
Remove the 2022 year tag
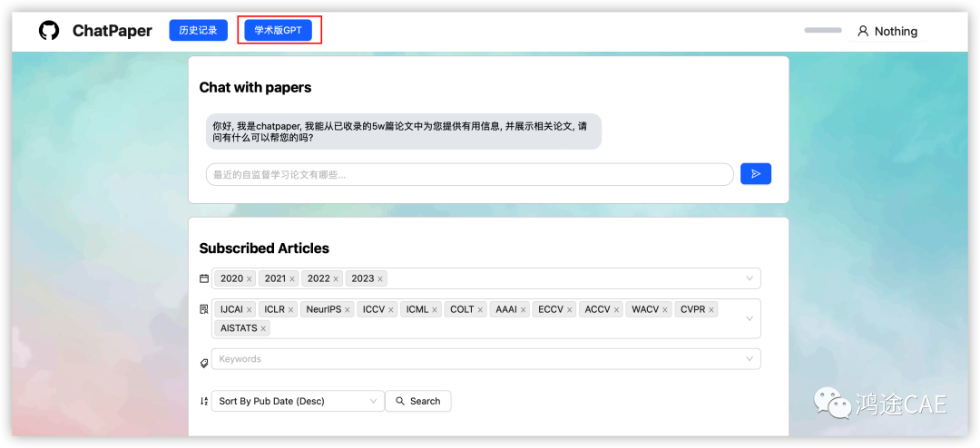336,278
